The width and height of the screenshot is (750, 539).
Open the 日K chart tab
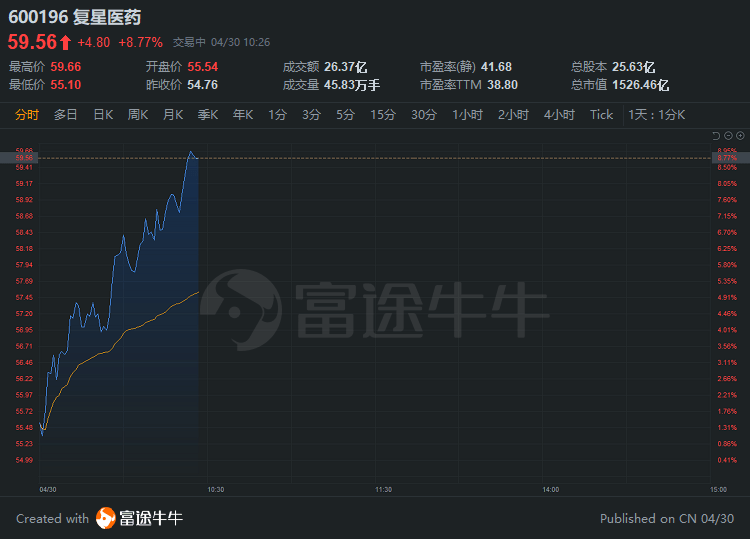[103, 115]
